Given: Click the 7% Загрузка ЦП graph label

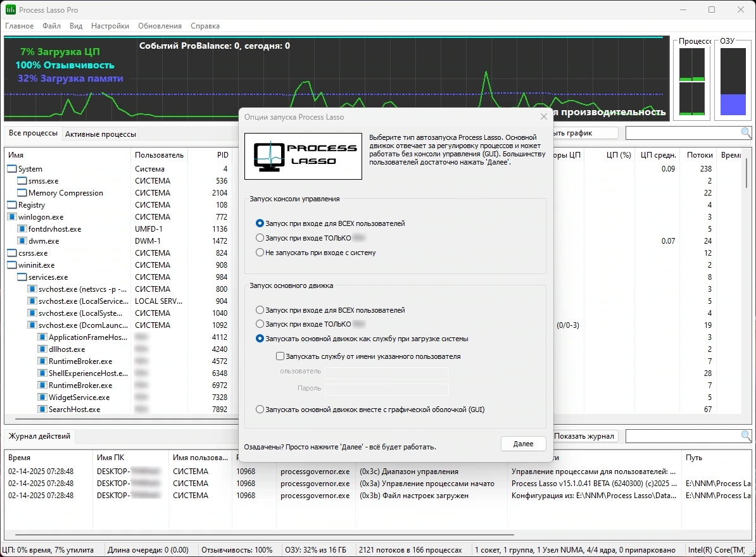Looking at the screenshot, I should coord(60,51).
